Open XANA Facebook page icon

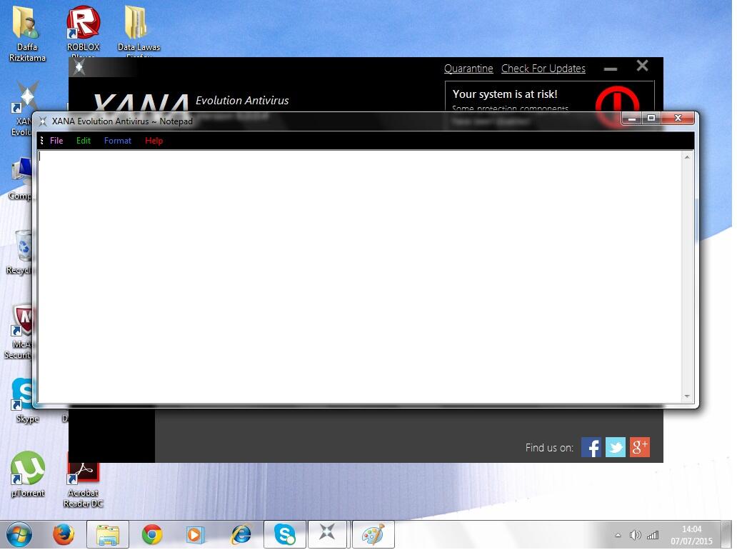click(591, 447)
